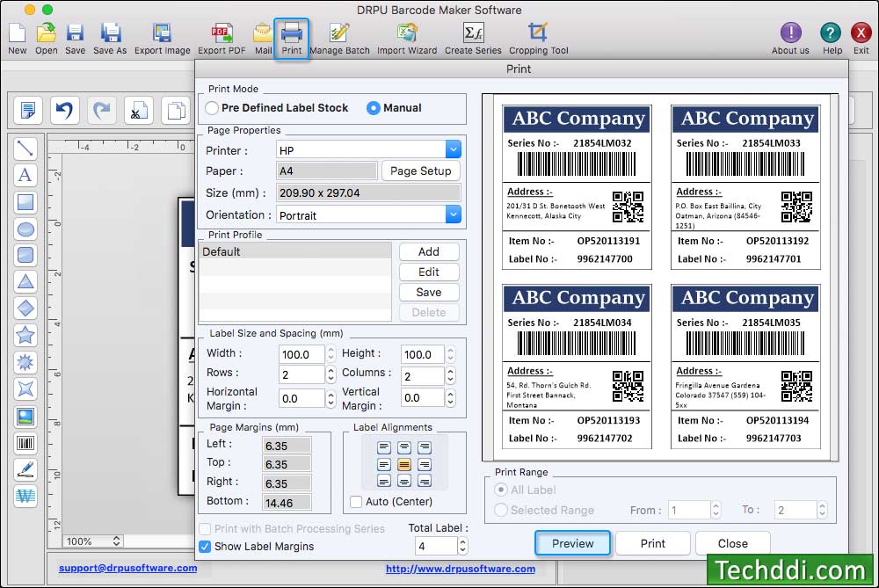Choose the center-middle label alignment
Viewport: 879px width, 588px height.
click(404, 464)
